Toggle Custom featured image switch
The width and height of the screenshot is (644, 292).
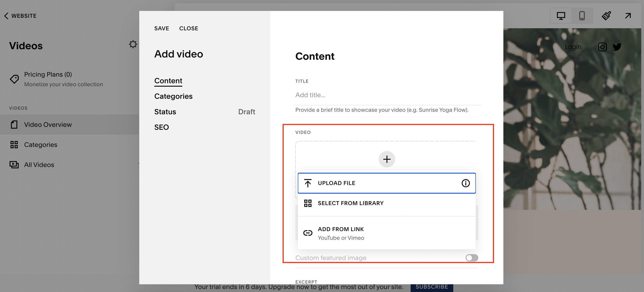coord(472,258)
